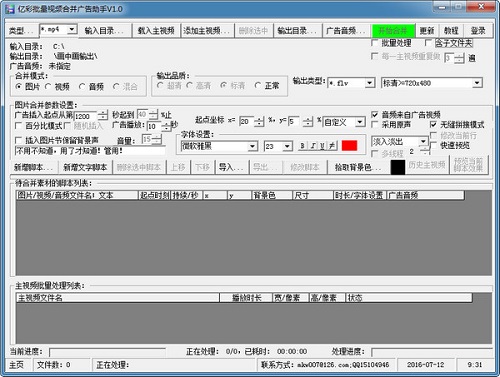This screenshot has height=377, width=500.
Task: Click the date 2016-07-12 in status bar
Action: pyautogui.click(x=425, y=365)
